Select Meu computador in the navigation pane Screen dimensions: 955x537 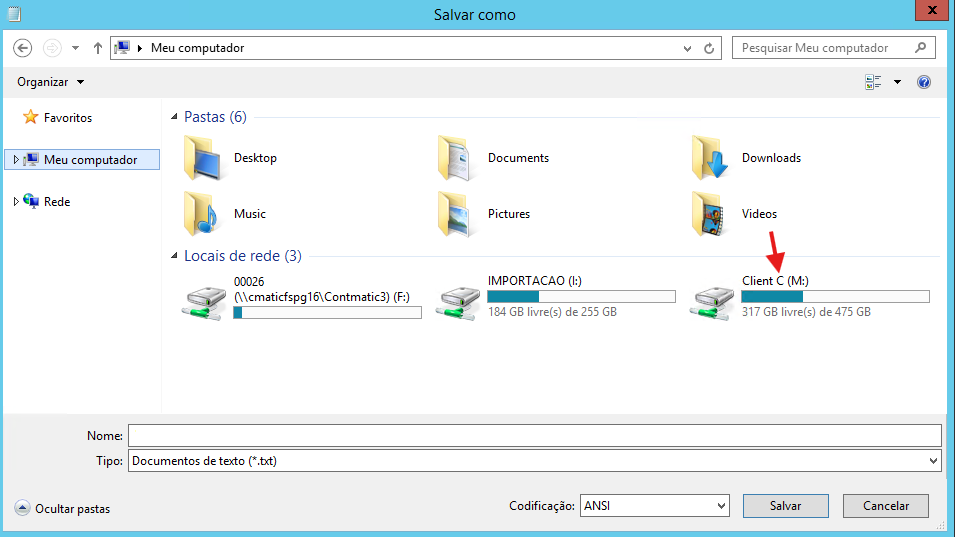(82, 160)
